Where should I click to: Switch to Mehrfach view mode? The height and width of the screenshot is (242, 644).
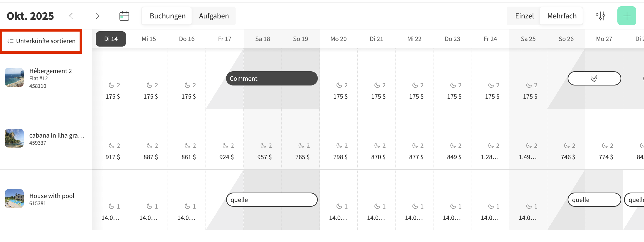pyautogui.click(x=562, y=16)
